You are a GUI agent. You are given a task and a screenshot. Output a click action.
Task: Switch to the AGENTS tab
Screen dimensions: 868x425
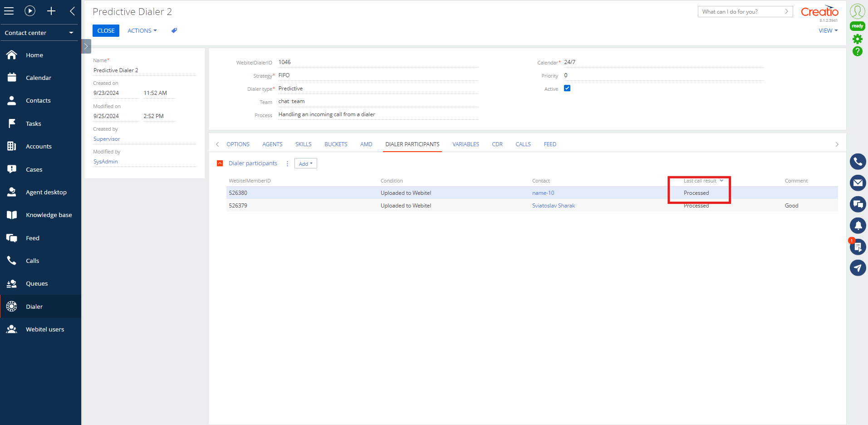tap(272, 144)
